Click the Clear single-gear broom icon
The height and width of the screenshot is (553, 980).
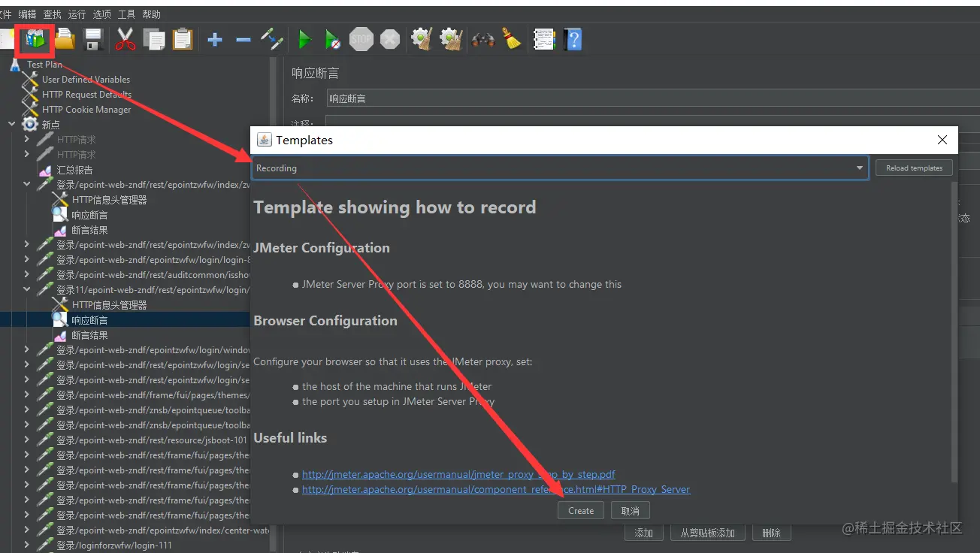(422, 40)
